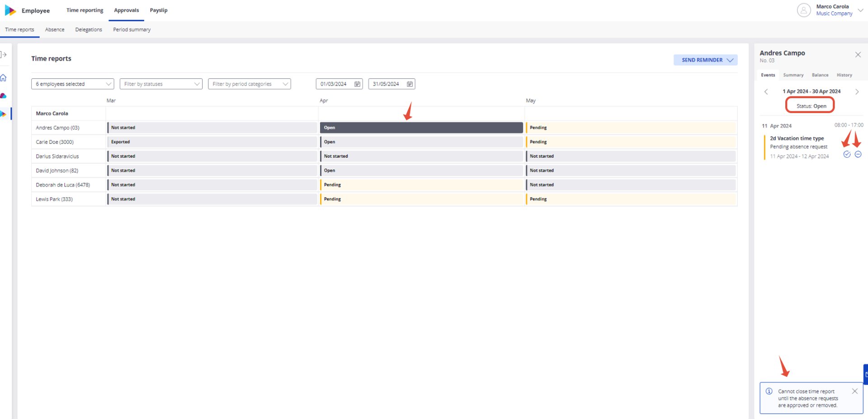This screenshot has width=868, height=419.
Task: Click the Status: Open label
Action: pos(811,106)
